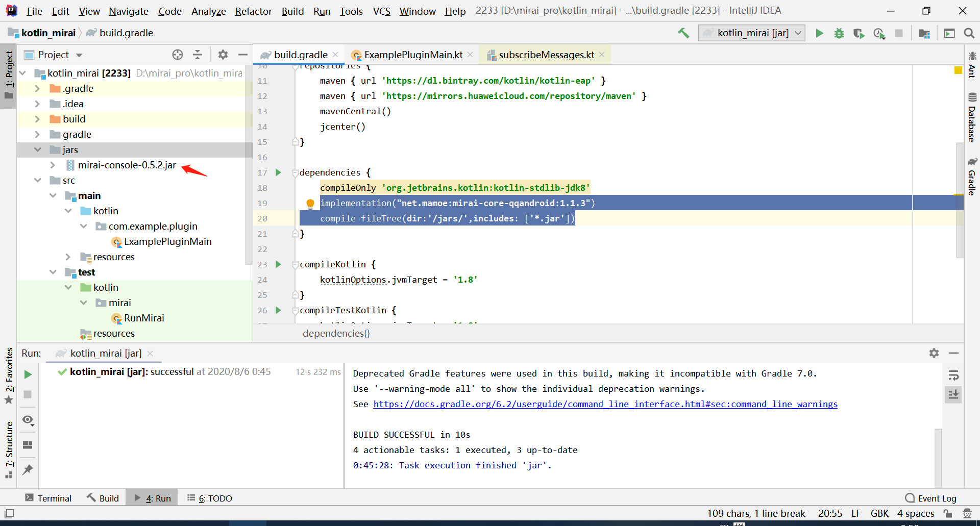Open the profiler run icon

point(879,33)
